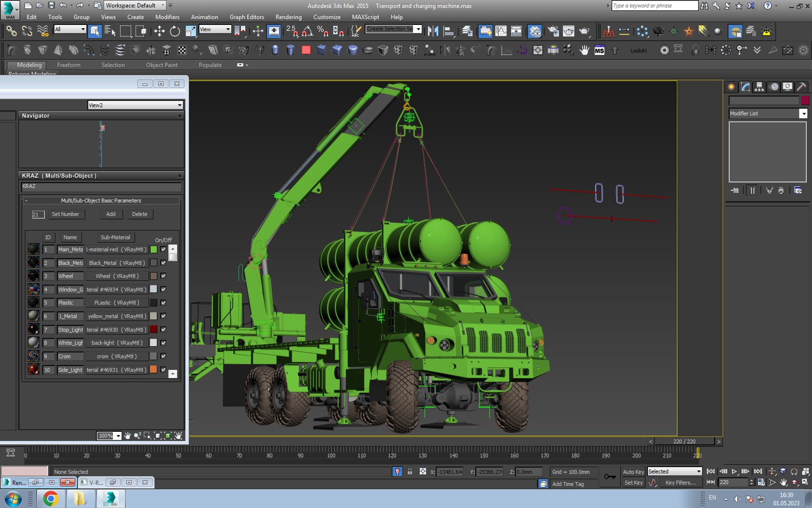Select the Select and Link tool
The height and width of the screenshot is (508, 812).
tap(11, 32)
